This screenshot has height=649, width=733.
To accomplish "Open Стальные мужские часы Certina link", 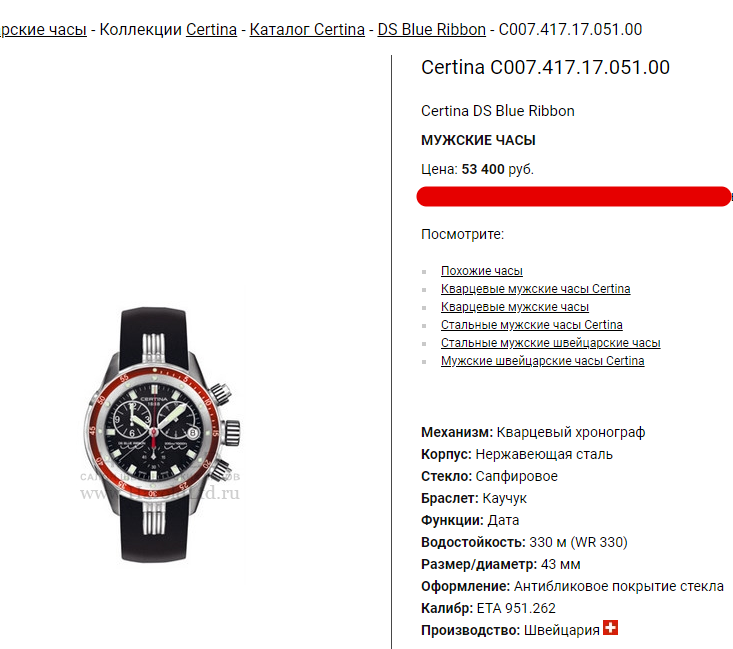I will click(x=532, y=324).
